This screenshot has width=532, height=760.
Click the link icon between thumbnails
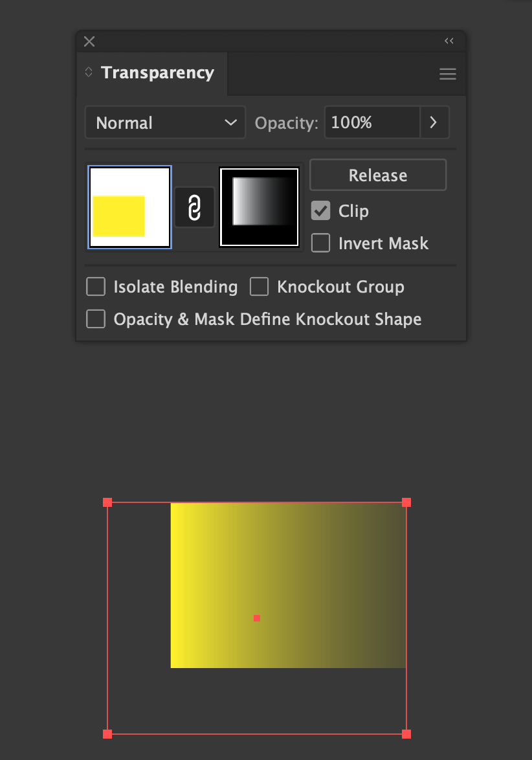pyautogui.click(x=194, y=207)
